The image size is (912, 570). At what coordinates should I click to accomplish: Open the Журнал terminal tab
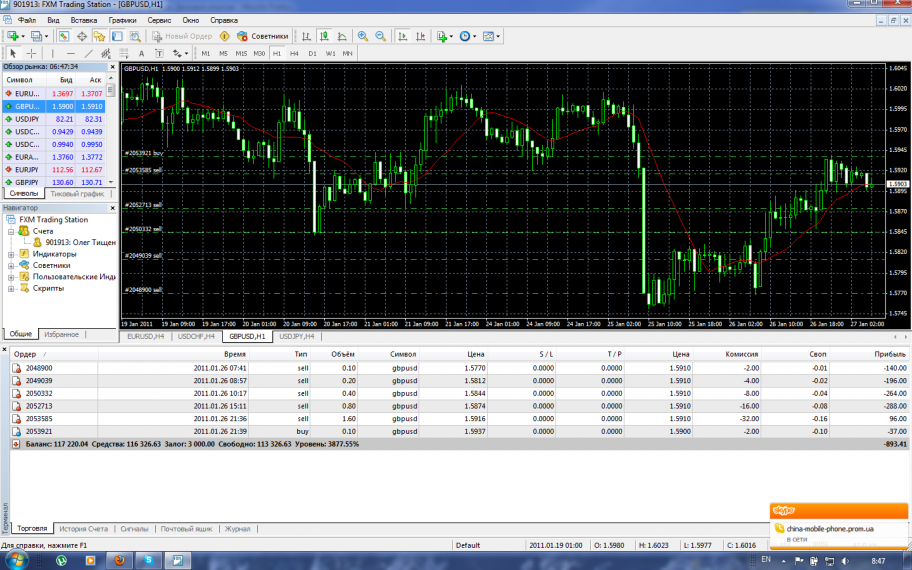[237, 529]
